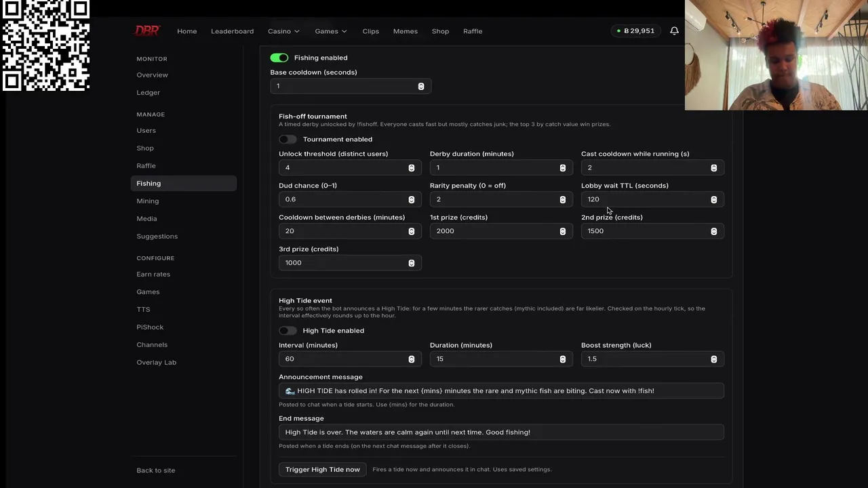Open the Home page
Viewport: 868px width, 488px height.
186,31
